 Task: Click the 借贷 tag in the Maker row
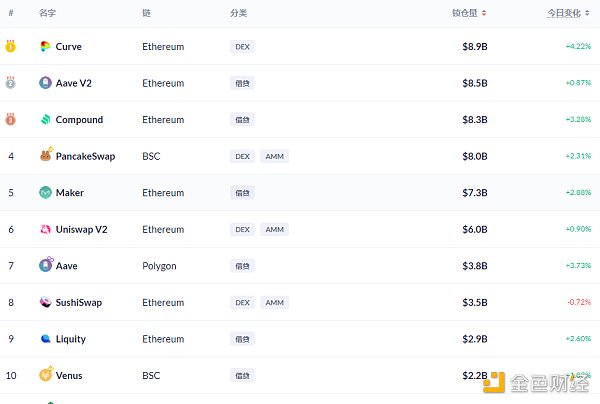click(242, 193)
